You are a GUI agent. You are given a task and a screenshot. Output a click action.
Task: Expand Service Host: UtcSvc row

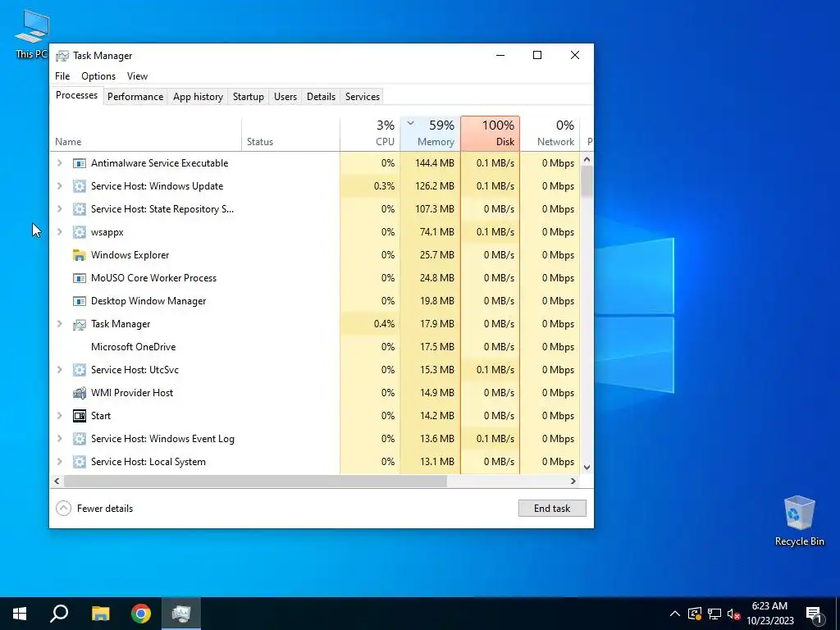click(x=59, y=370)
